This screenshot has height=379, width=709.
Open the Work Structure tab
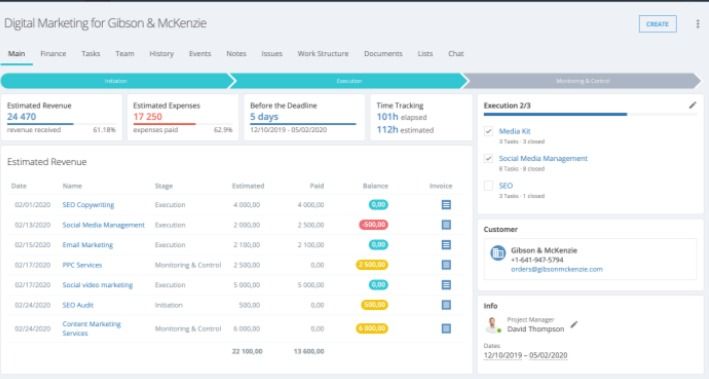click(x=323, y=53)
